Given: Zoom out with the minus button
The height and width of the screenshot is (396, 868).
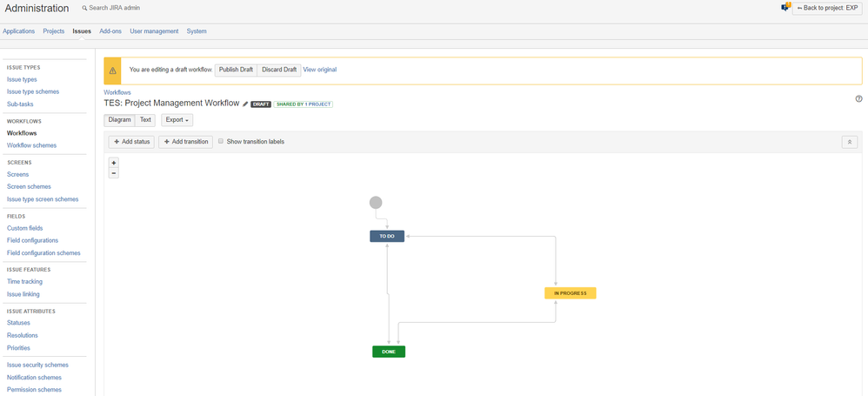Looking at the screenshot, I should tap(113, 173).
